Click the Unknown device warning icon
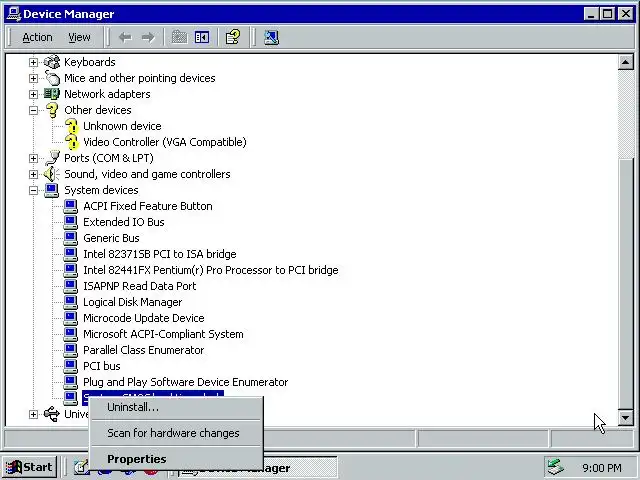Viewport: 640px width, 480px height. [x=71, y=126]
